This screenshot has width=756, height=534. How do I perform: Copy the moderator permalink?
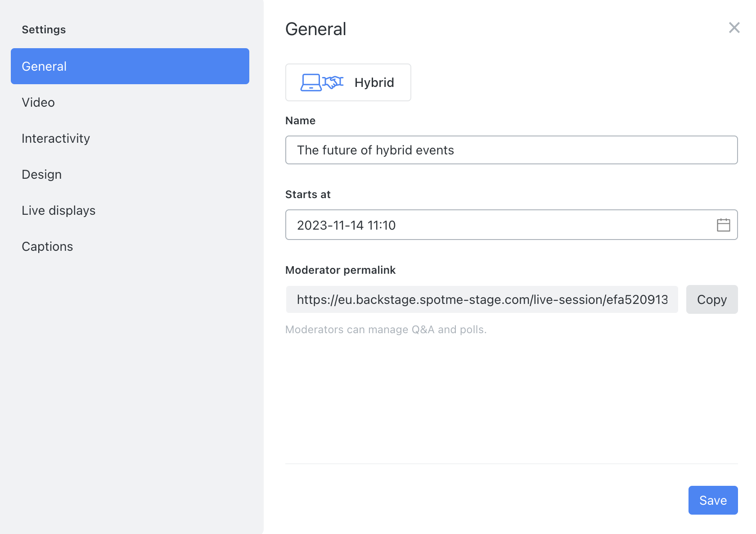click(712, 299)
